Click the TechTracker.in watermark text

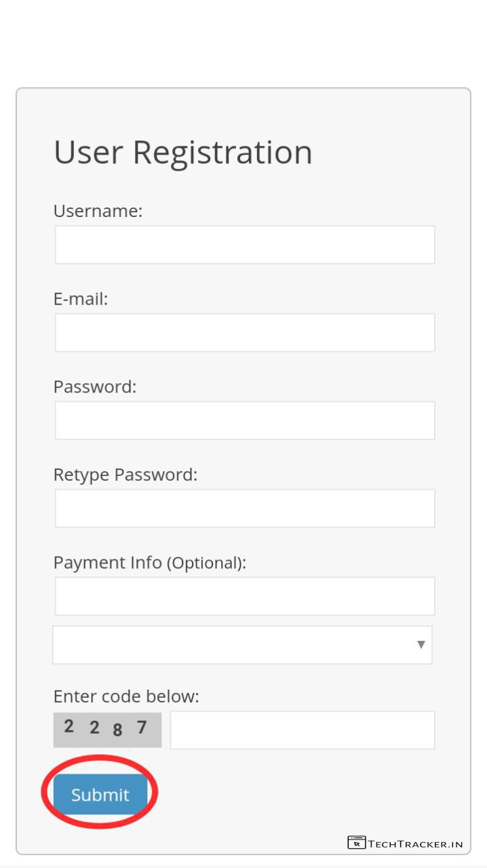coord(416,844)
